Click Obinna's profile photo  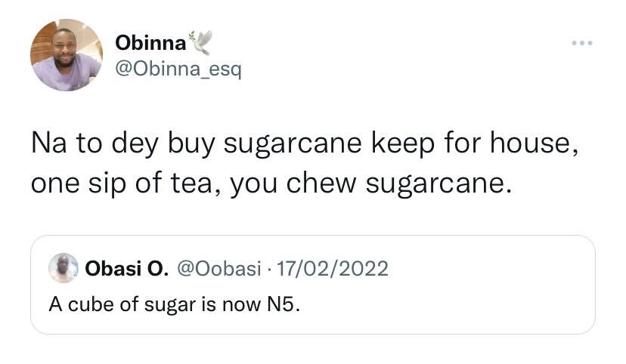click(x=66, y=55)
